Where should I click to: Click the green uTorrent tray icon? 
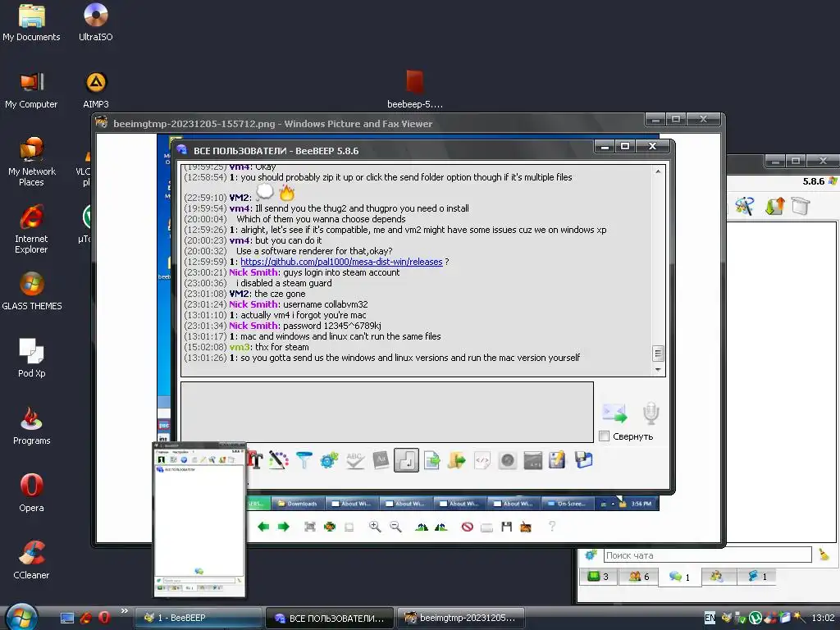755,618
